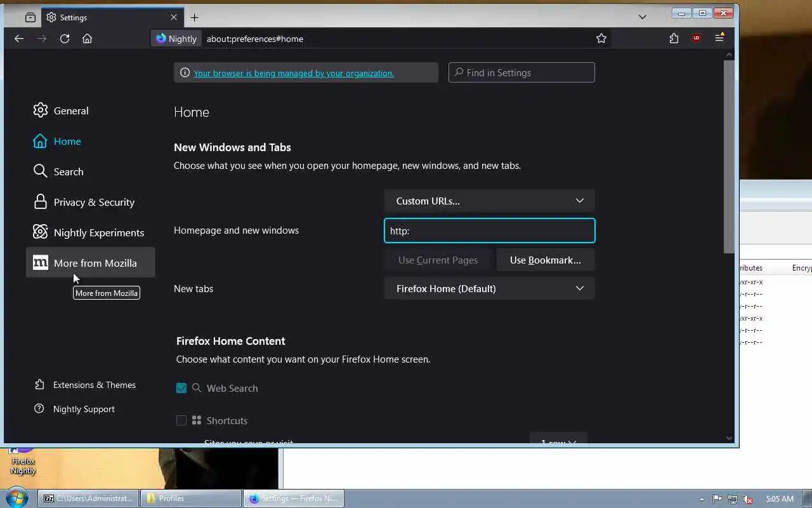Open More from Mozilla category

click(91, 262)
